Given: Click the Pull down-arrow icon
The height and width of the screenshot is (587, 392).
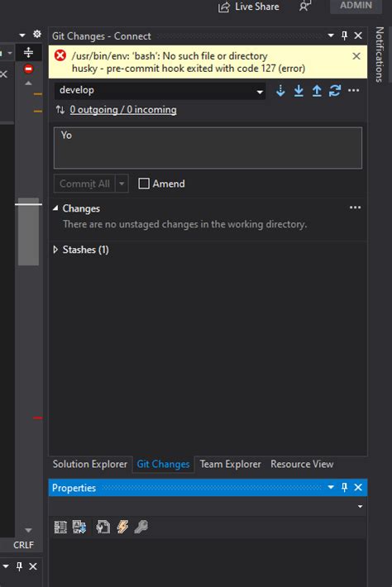Looking at the screenshot, I should (299, 91).
